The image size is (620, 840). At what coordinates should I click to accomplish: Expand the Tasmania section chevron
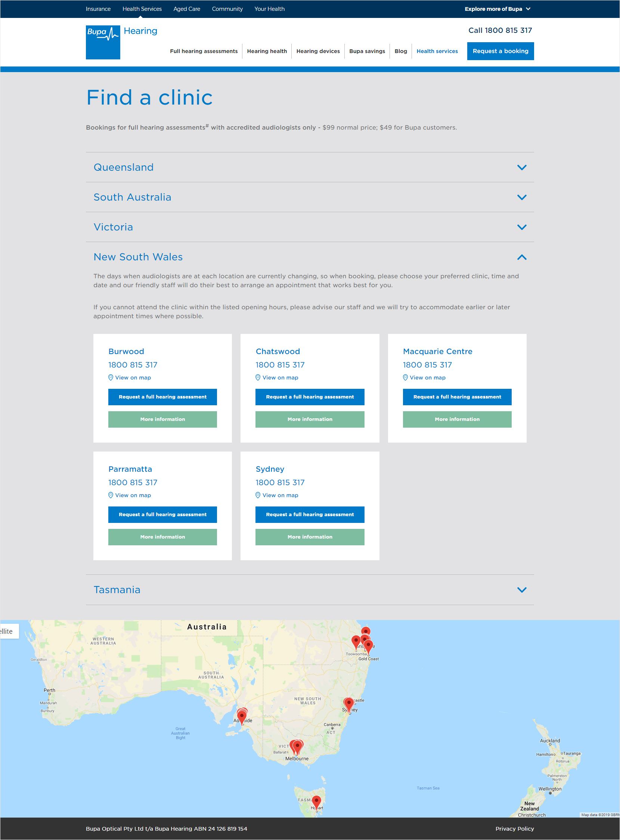pos(522,590)
